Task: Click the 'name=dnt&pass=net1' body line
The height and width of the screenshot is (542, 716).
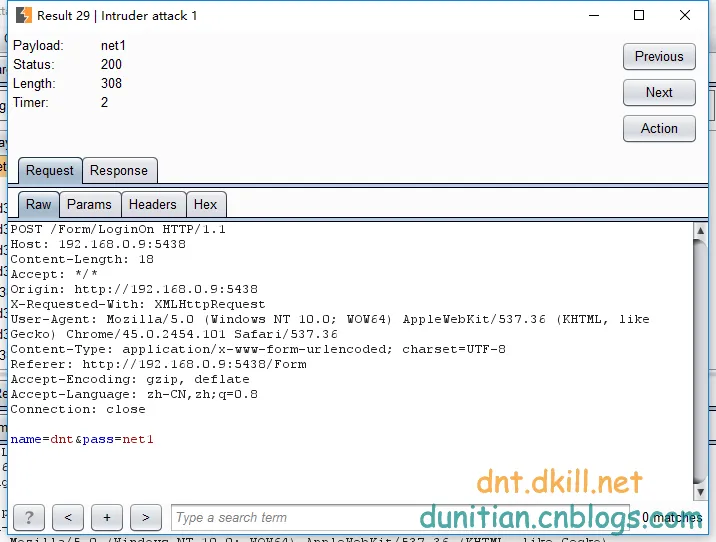Action: point(82,440)
